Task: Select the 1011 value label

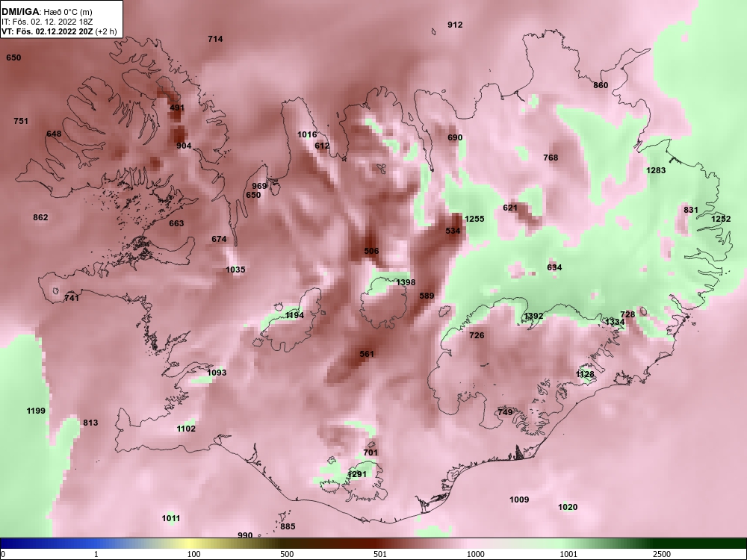Action: point(171,519)
